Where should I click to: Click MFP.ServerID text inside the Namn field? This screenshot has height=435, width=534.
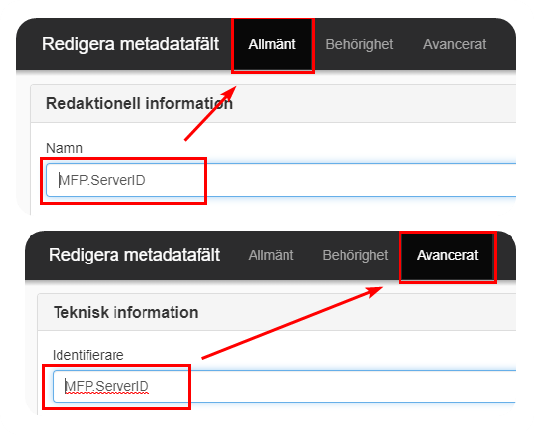coord(102,180)
